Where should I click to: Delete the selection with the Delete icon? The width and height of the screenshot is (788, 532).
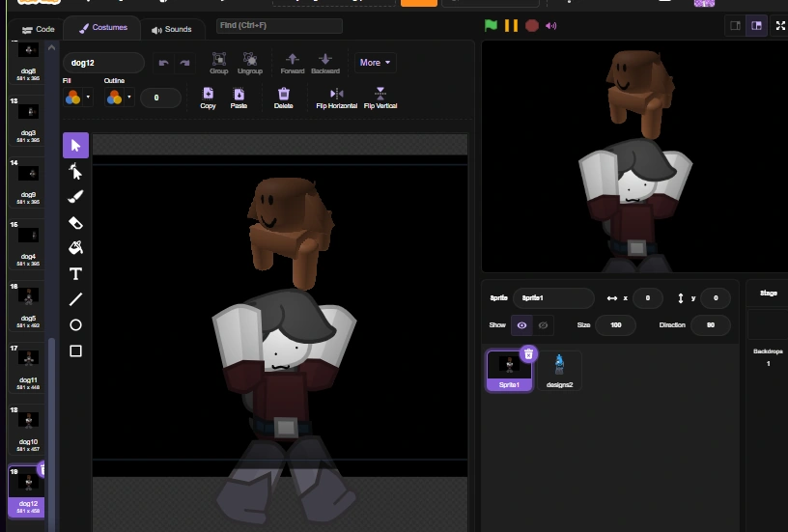point(284,94)
